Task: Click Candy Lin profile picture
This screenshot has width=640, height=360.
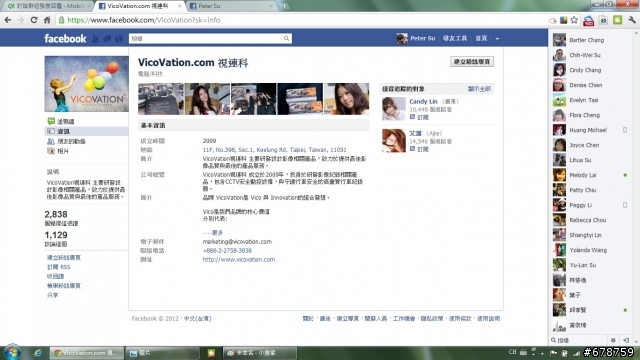Action: (x=394, y=109)
